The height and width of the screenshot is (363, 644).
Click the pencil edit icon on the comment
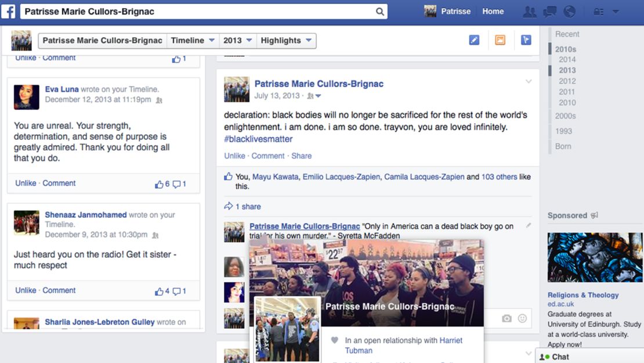pyautogui.click(x=529, y=225)
